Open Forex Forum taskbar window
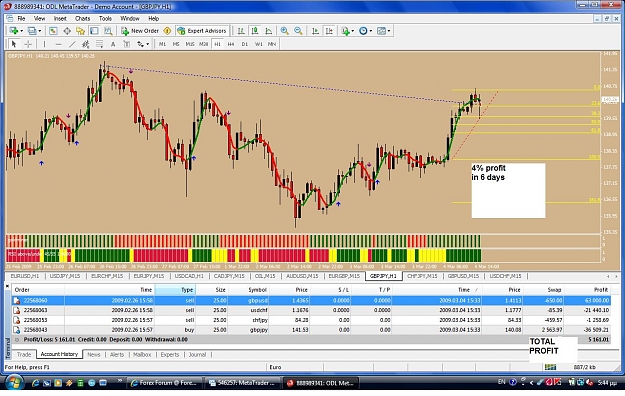The image size is (625, 396). (164, 383)
